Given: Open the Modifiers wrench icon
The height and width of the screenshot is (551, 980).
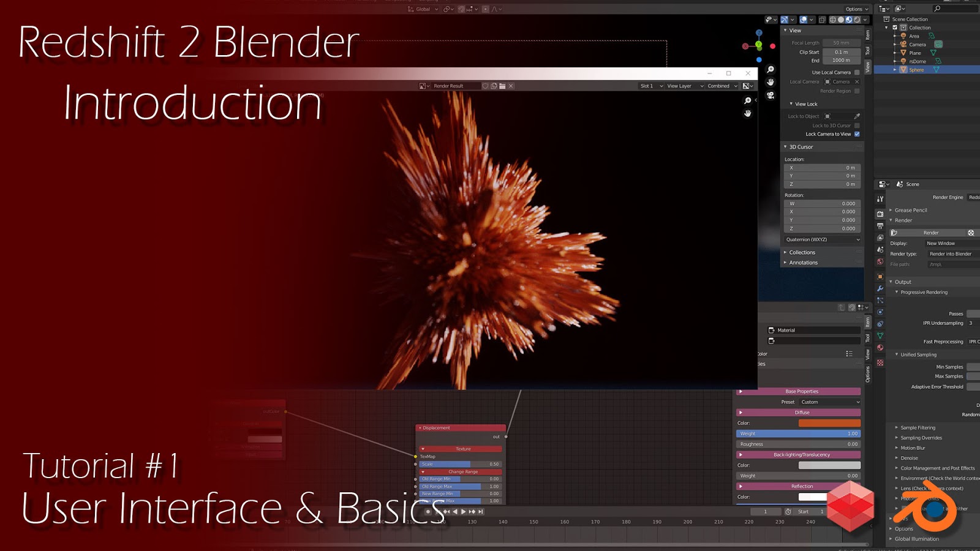Looking at the screenshot, I should (x=880, y=288).
